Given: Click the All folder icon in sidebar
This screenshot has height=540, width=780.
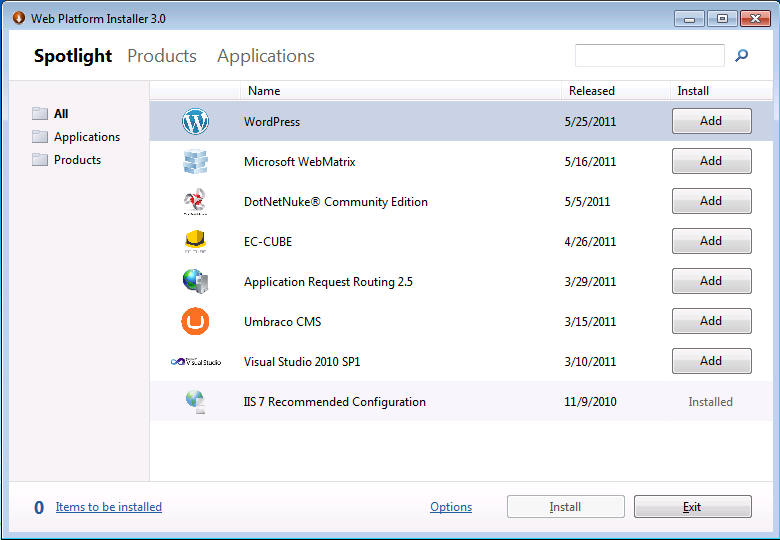Looking at the screenshot, I should [x=40, y=114].
